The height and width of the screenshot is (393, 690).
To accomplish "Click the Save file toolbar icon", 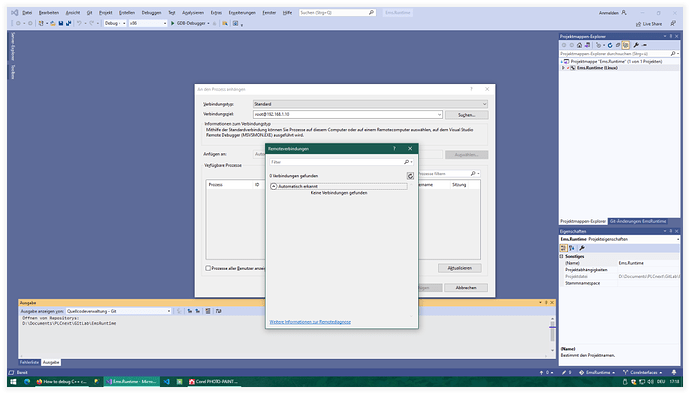I will pos(61,23).
